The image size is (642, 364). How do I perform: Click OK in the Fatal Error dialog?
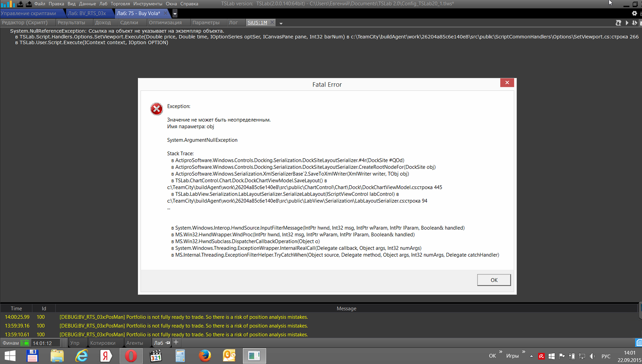(494, 280)
